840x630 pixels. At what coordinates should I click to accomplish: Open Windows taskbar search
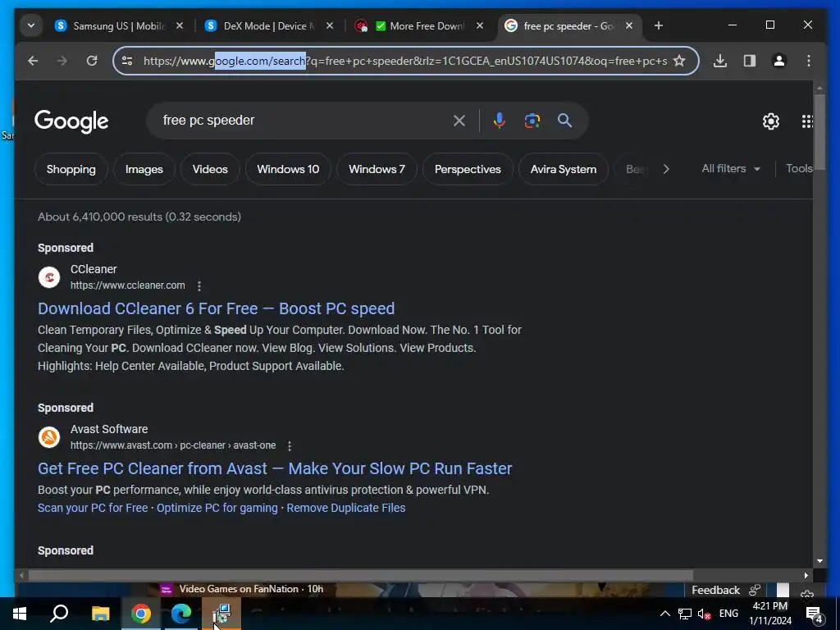click(x=59, y=614)
